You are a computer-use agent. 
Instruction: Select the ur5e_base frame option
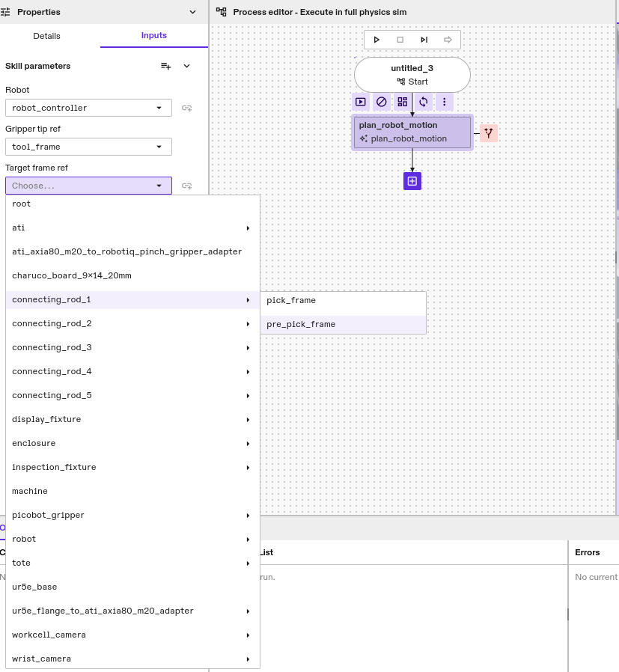(34, 587)
